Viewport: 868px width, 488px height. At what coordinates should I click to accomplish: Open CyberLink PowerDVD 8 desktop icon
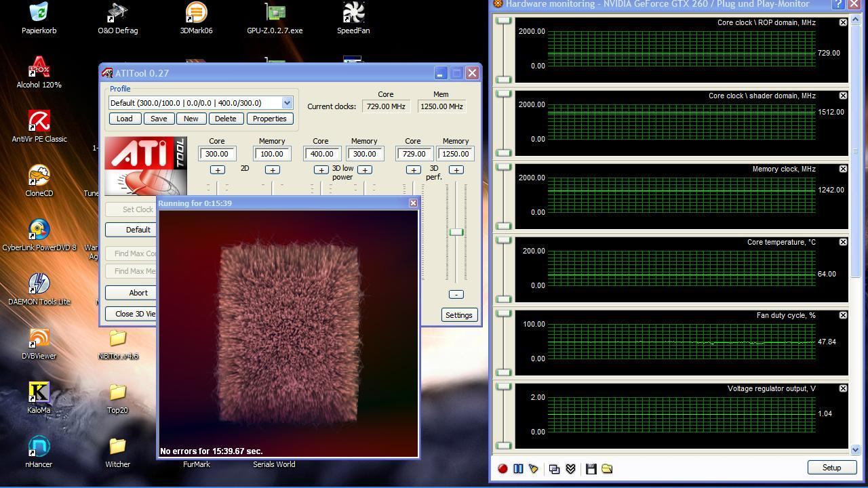[x=39, y=235]
